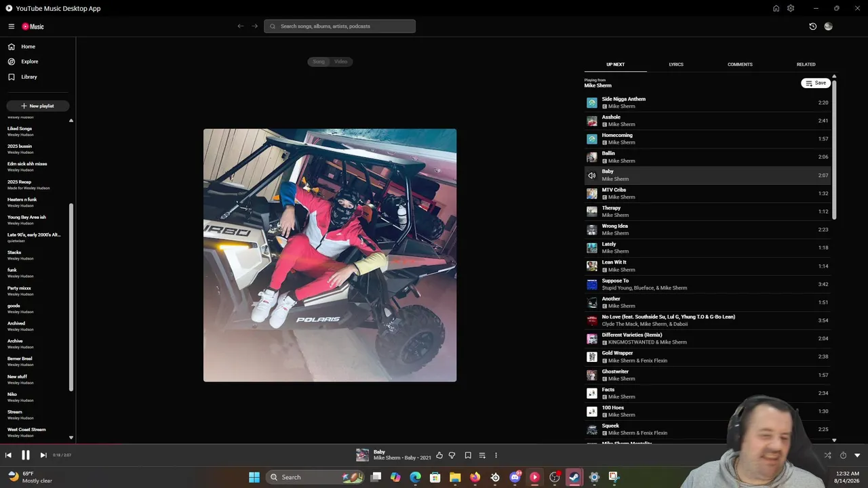Viewport: 868px width, 488px height.
Task: Click the title bar home icon
Action: [776, 8]
